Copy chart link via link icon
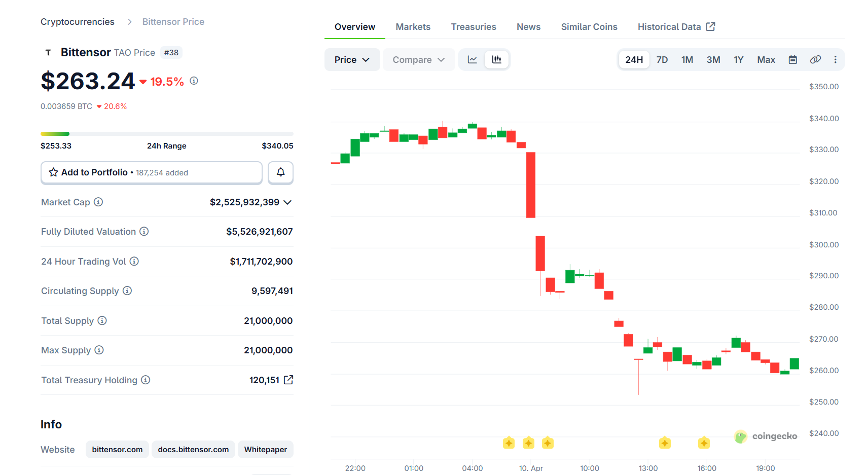This screenshot has width=868, height=475. [x=815, y=60]
